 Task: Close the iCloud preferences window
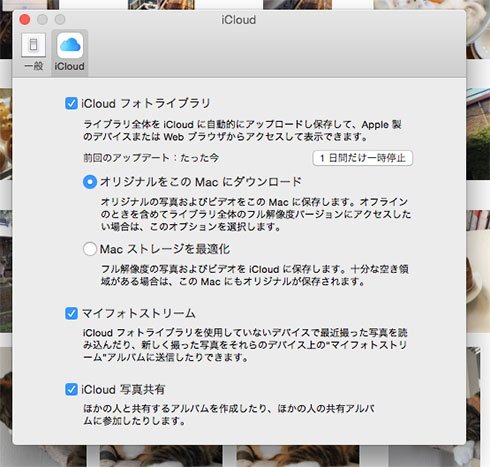pyautogui.click(x=25, y=20)
